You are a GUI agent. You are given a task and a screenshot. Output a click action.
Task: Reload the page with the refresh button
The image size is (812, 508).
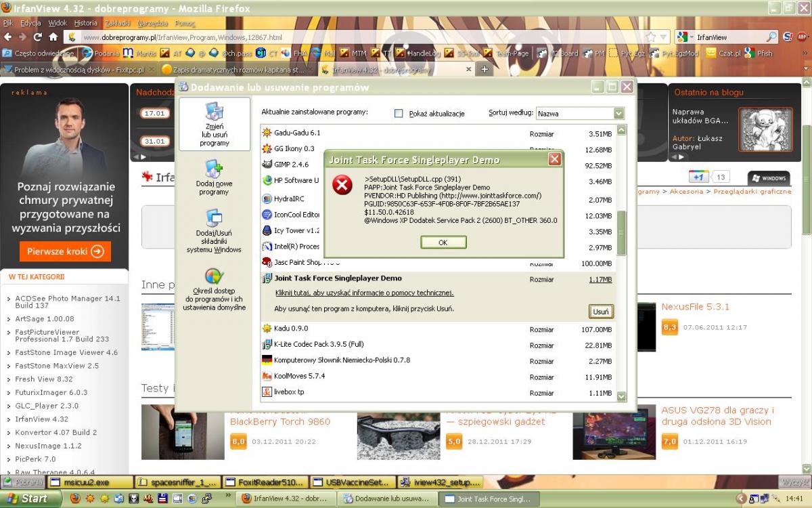(x=37, y=37)
